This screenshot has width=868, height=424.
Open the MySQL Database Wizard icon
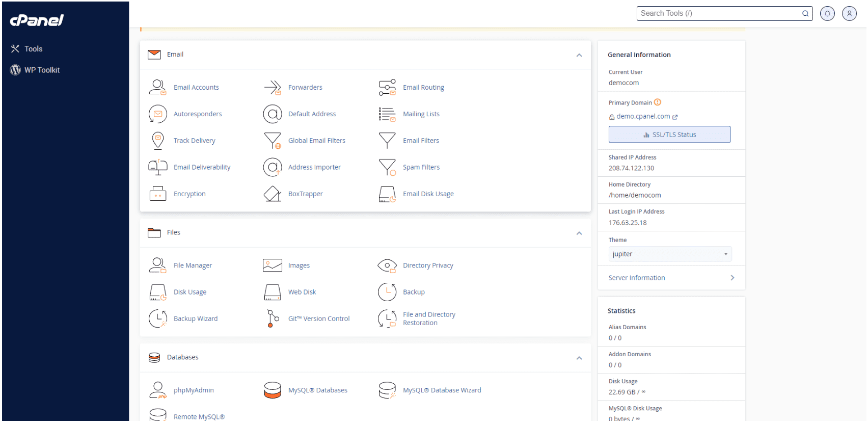click(387, 390)
